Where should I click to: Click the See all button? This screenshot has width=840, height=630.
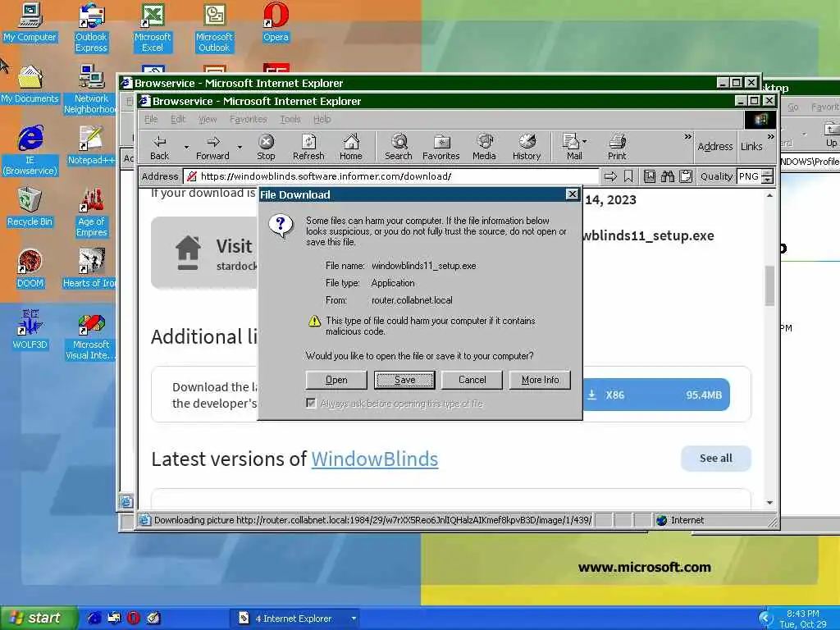(715, 458)
